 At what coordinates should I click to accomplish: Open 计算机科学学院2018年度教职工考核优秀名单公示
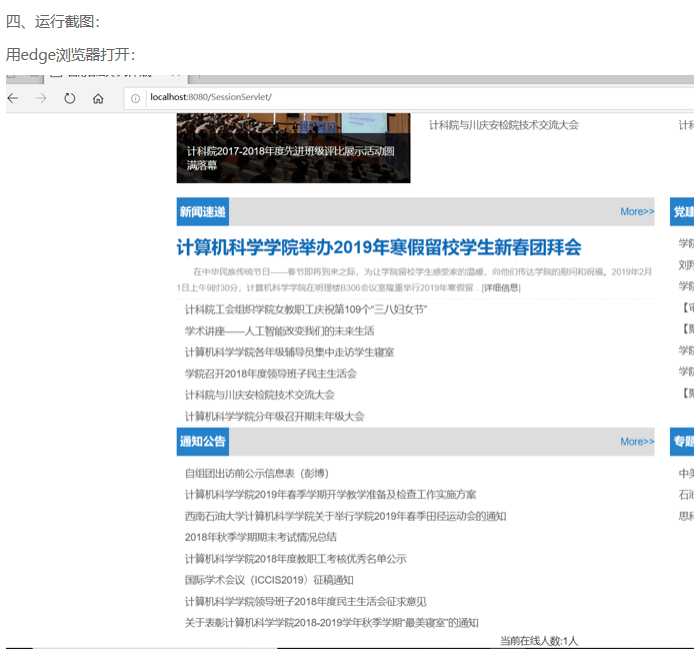[x=296, y=559]
